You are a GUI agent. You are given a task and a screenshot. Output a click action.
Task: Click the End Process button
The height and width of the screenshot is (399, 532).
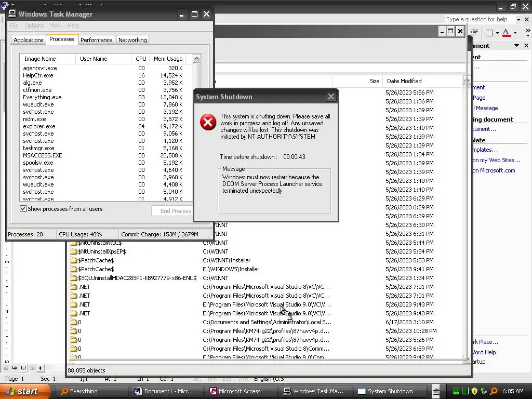coord(173,211)
